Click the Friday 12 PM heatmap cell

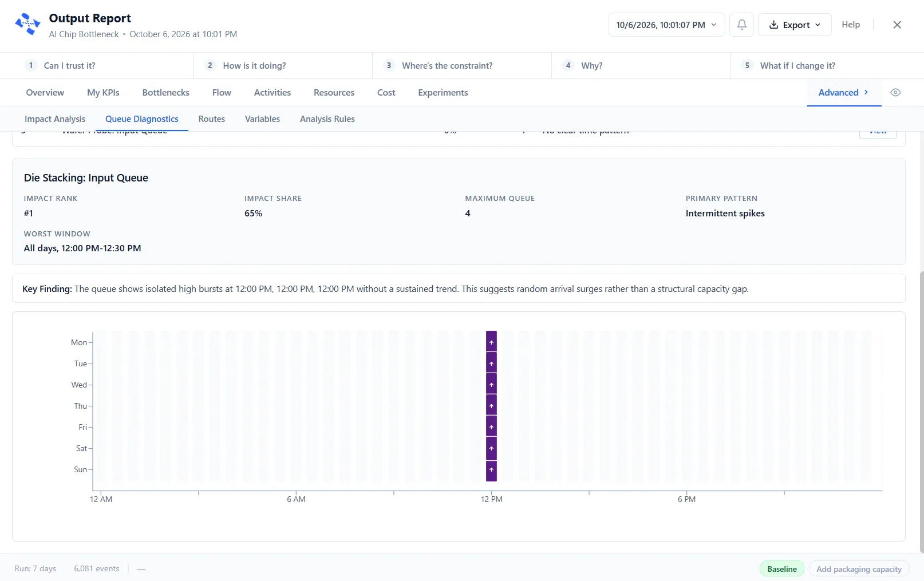click(x=491, y=426)
